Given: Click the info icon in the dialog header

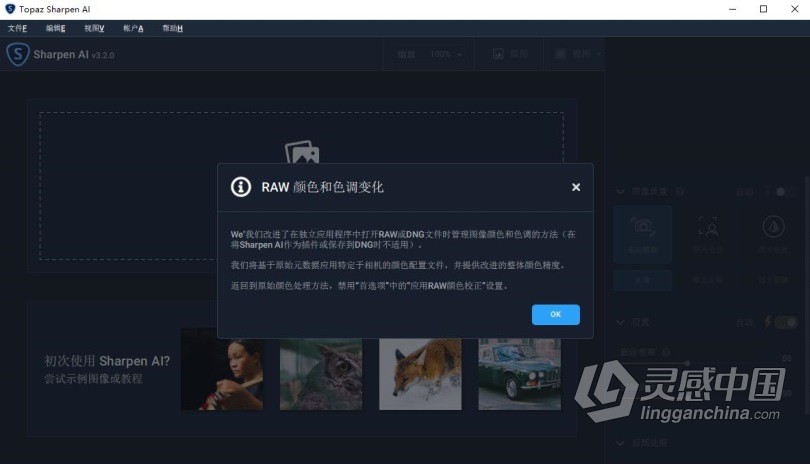Looking at the screenshot, I should coord(241,187).
